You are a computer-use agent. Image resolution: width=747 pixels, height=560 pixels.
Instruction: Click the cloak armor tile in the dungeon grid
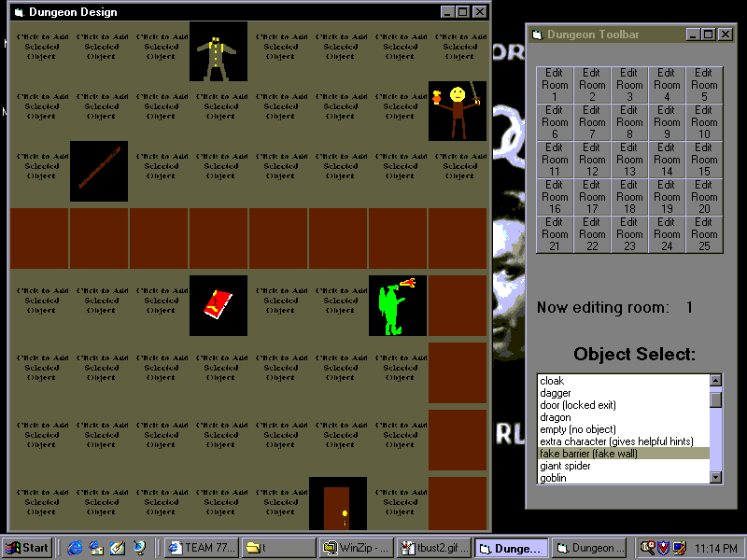218,51
